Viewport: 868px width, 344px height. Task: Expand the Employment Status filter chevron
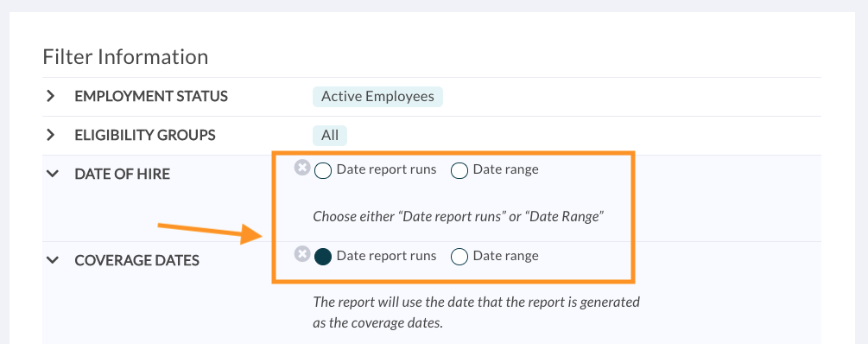[x=51, y=97]
